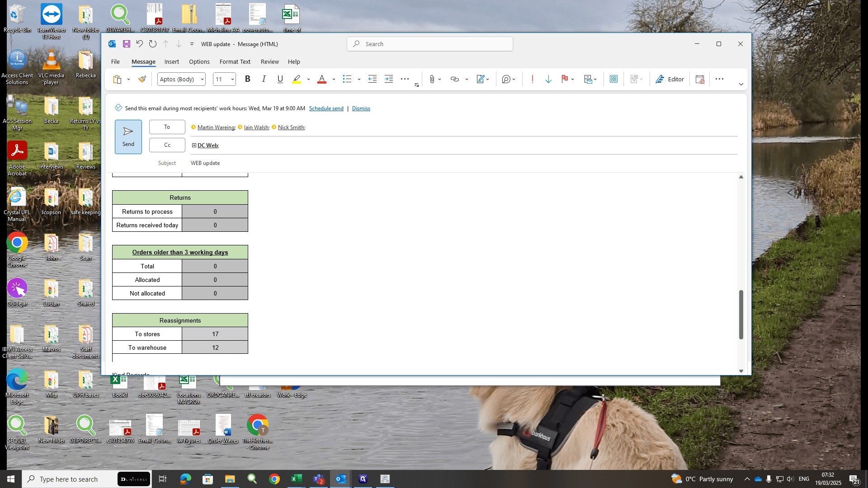868x488 pixels.
Task: Click the red Follow Up flag
Action: click(565, 79)
